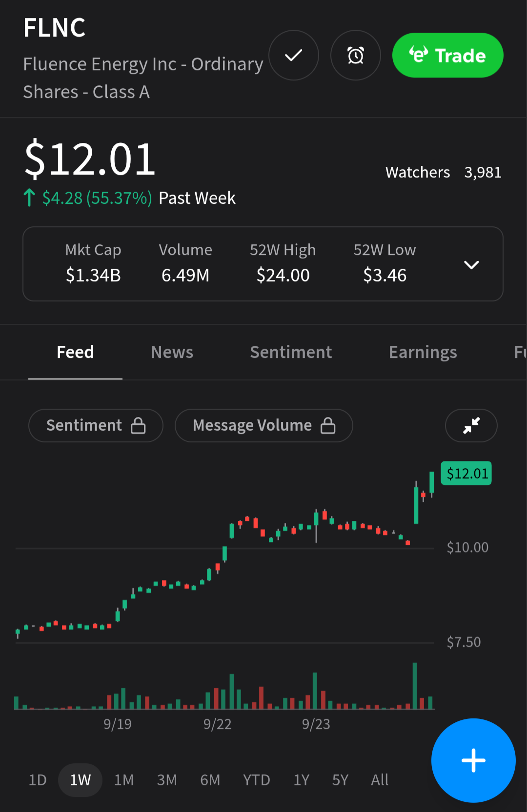Tap the green Trade button

447,56
